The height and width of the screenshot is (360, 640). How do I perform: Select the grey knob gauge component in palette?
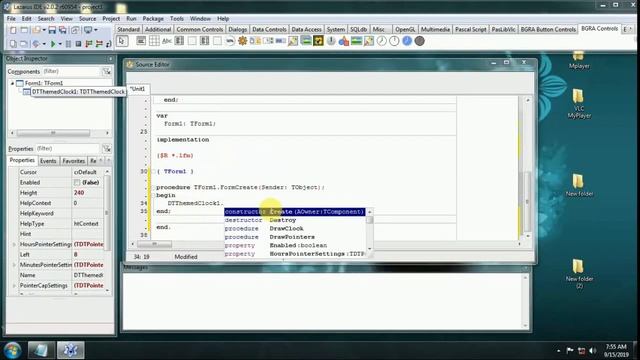[331, 41]
